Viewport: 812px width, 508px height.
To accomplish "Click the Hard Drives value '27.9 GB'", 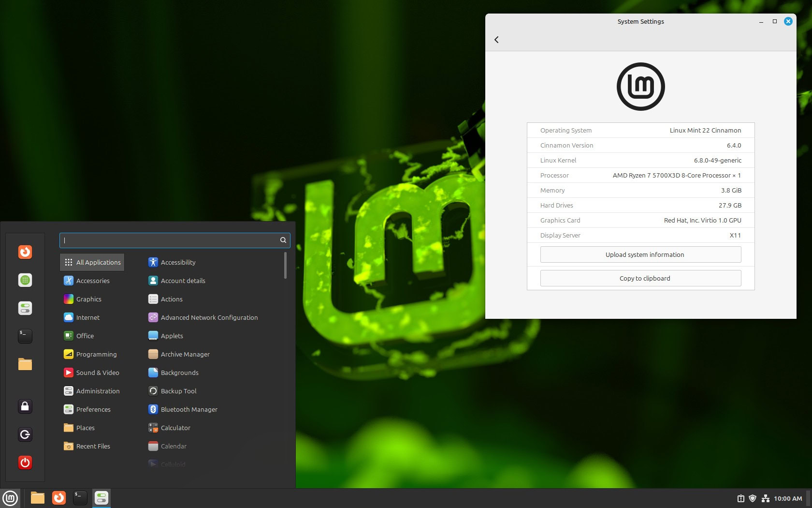I will tap(730, 205).
